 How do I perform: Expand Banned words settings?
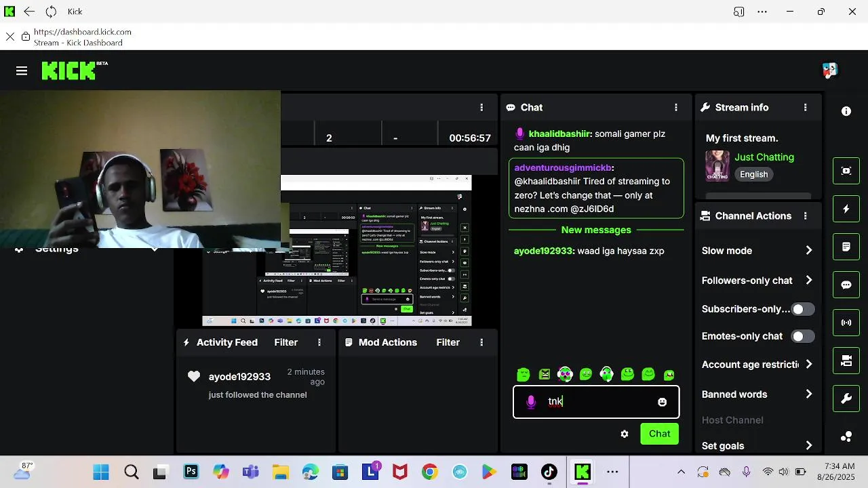coord(809,394)
